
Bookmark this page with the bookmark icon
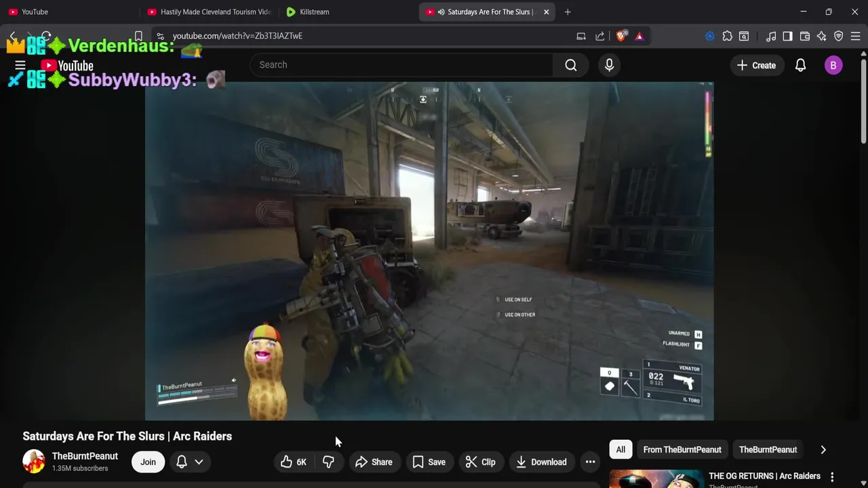click(x=138, y=36)
